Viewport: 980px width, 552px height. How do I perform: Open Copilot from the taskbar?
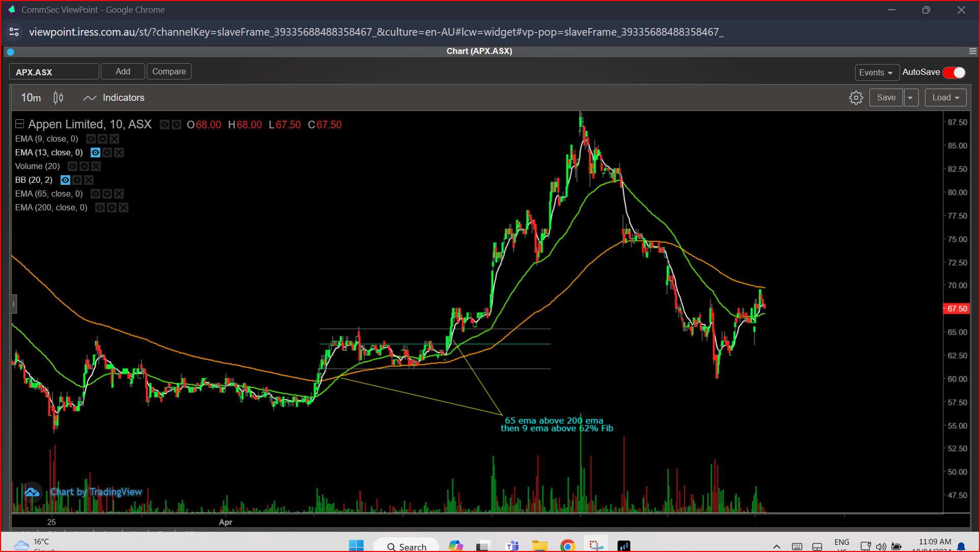pyautogui.click(x=455, y=546)
